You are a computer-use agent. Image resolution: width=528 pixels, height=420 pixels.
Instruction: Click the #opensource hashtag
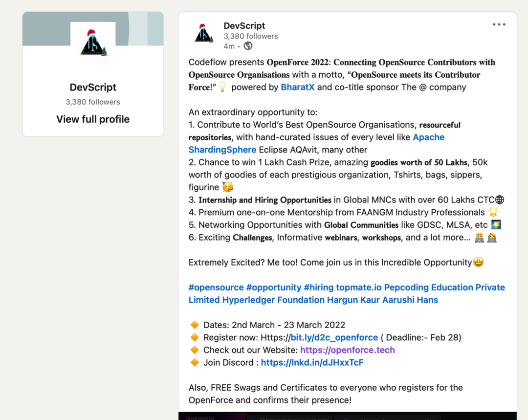[x=216, y=287]
